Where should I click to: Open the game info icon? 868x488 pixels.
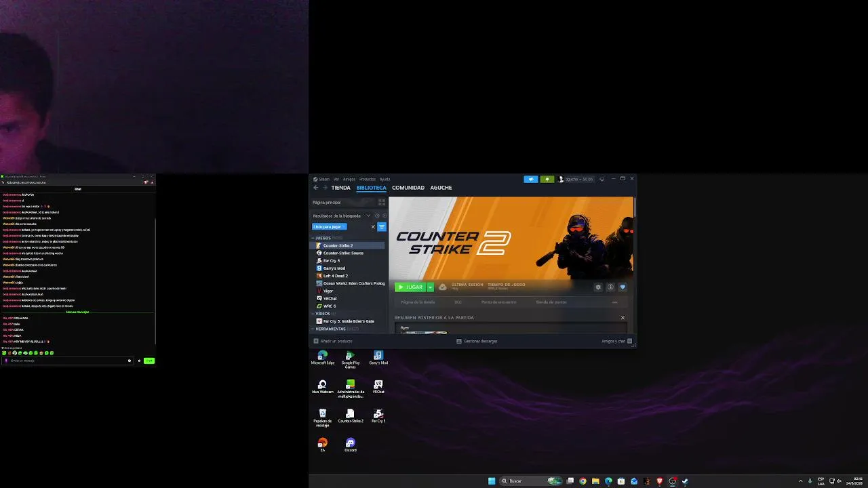pos(610,287)
